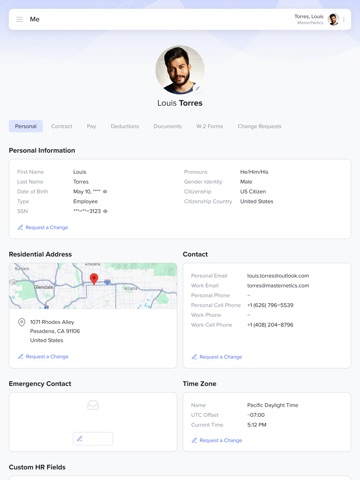Click the empty inbox icon in Emergency Contact
The image size is (360, 480).
[x=93, y=405]
